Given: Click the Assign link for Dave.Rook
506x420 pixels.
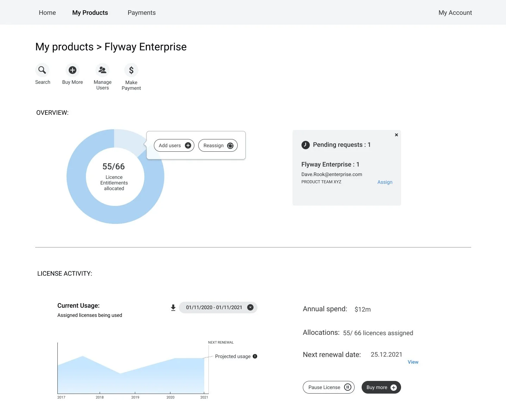Looking at the screenshot, I should tap(385, 182).
